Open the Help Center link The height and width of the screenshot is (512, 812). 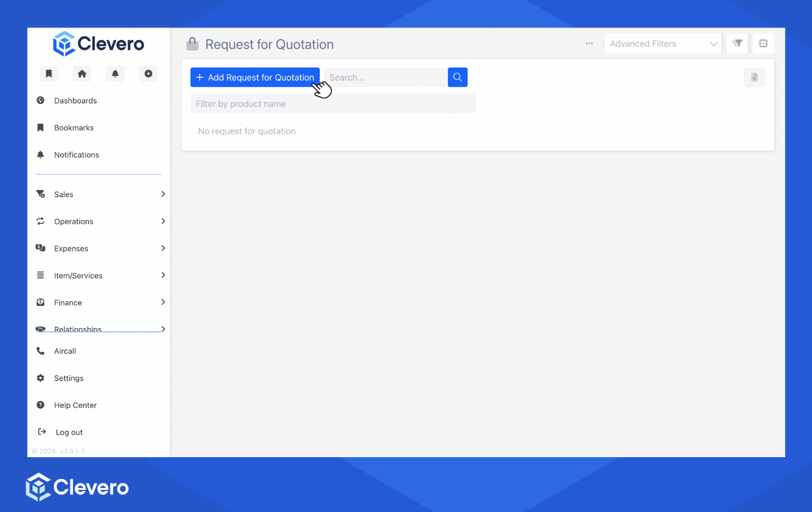(75, 405)
